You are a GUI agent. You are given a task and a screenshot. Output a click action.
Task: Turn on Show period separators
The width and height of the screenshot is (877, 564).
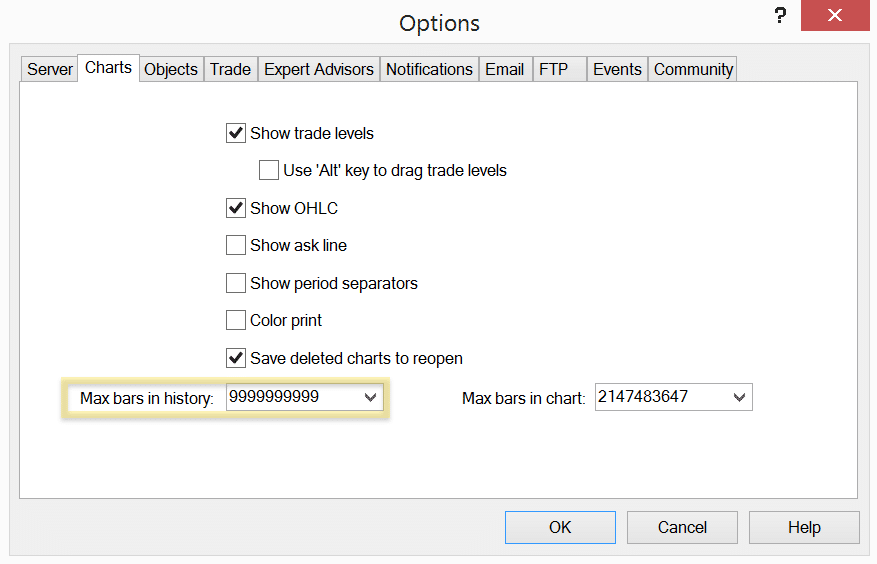click(x=236, y=283)
